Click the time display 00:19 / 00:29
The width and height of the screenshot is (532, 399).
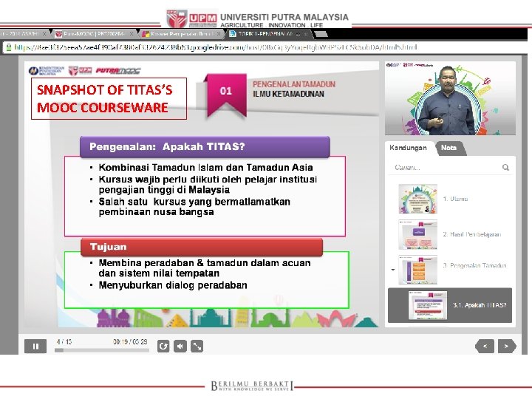click(130, 341)
